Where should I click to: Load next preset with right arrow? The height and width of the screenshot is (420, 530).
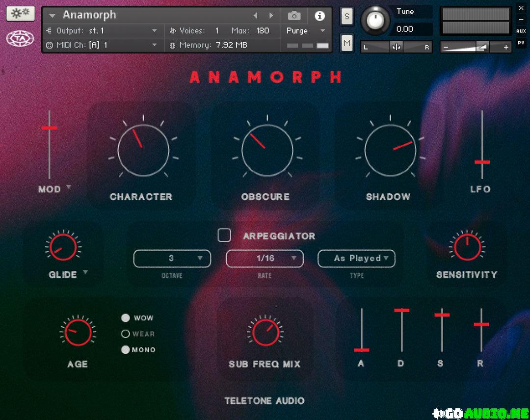(x=271, y=16)
